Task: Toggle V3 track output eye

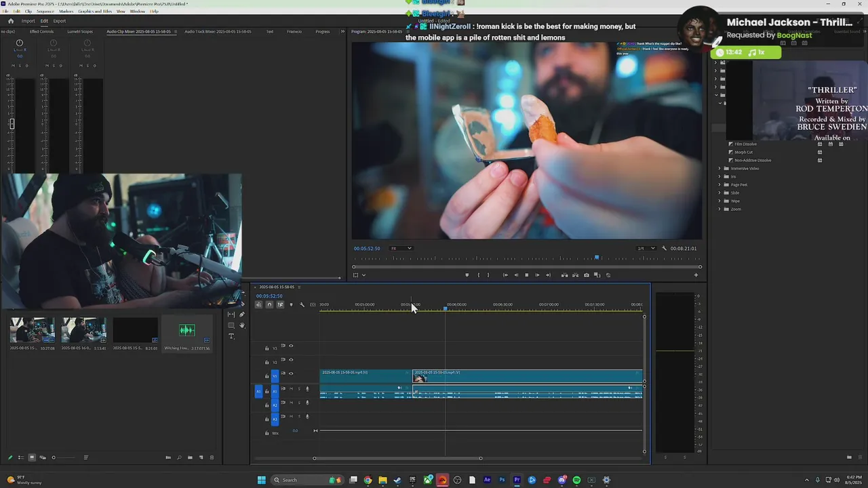Action: click(x=291, y=346)
